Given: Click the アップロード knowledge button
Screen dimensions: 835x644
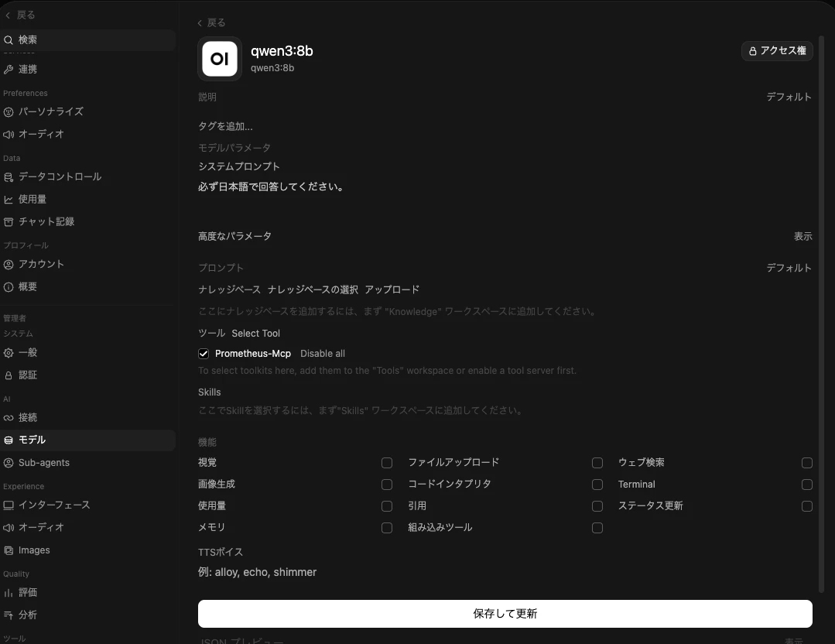Looking at the screenshot, I should [392, 289].
